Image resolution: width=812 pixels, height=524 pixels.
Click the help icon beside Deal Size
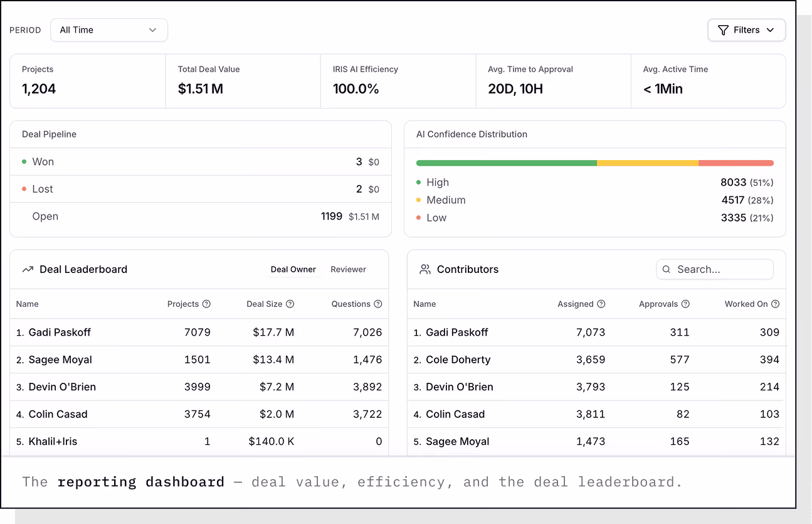[290, 304]
